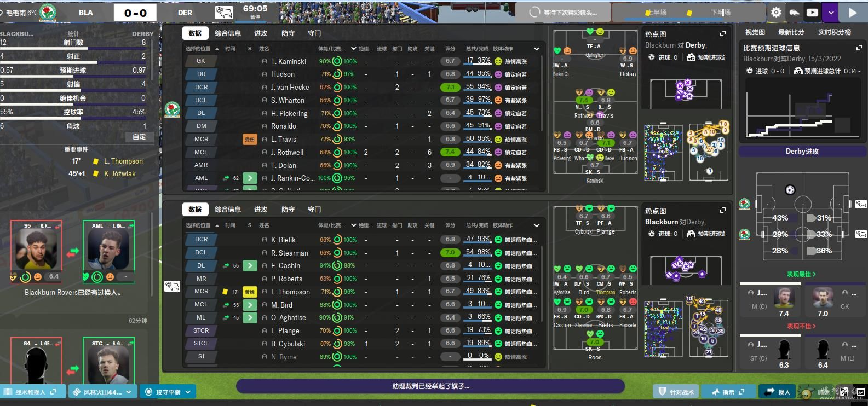Open the 风林火山44... tactic dropdown

(x=102, y=392)
